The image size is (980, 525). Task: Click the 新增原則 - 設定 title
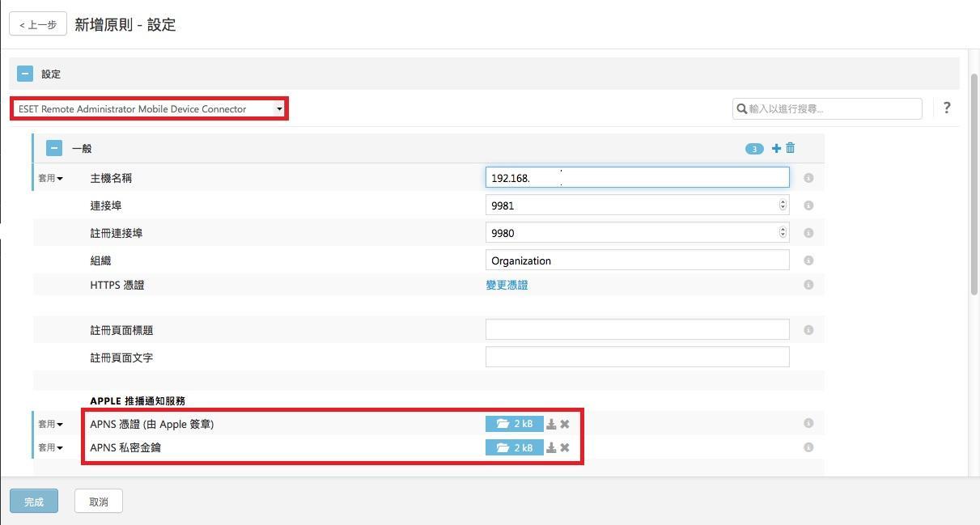[125, 24]
